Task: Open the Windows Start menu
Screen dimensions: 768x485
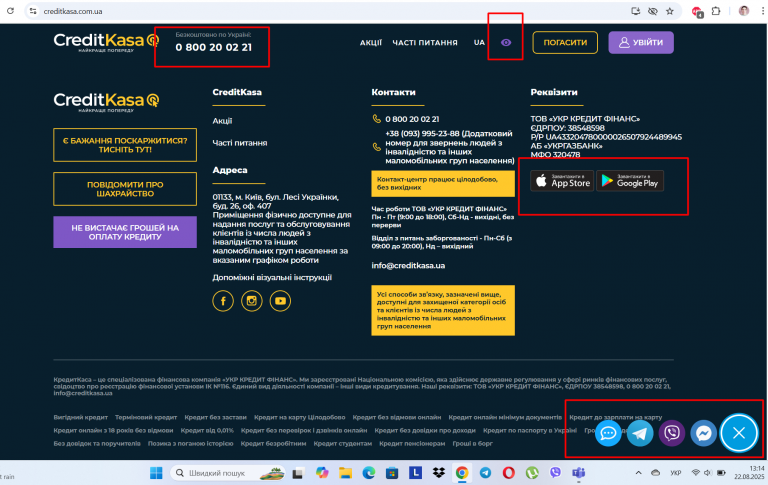Action: [156, 473]
